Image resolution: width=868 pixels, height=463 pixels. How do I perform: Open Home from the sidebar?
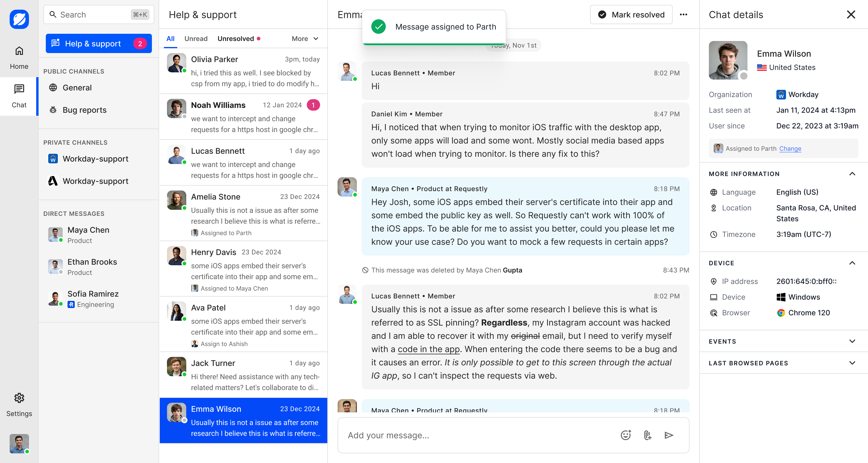click(x=19, y=58)
